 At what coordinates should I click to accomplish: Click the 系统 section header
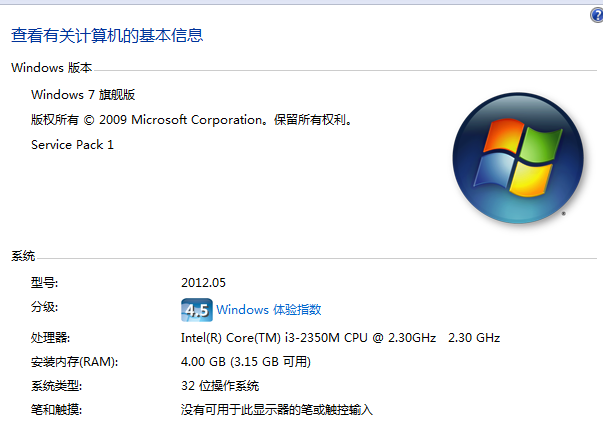point(23,256)
